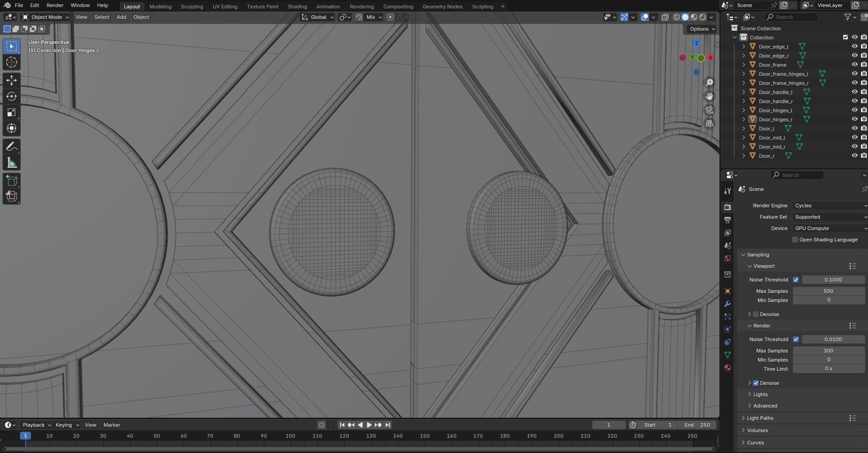Toggle Viewport Noise Threshold checkbox
Viewport: 868px width, 453px height.
click(x=796, y=280)
